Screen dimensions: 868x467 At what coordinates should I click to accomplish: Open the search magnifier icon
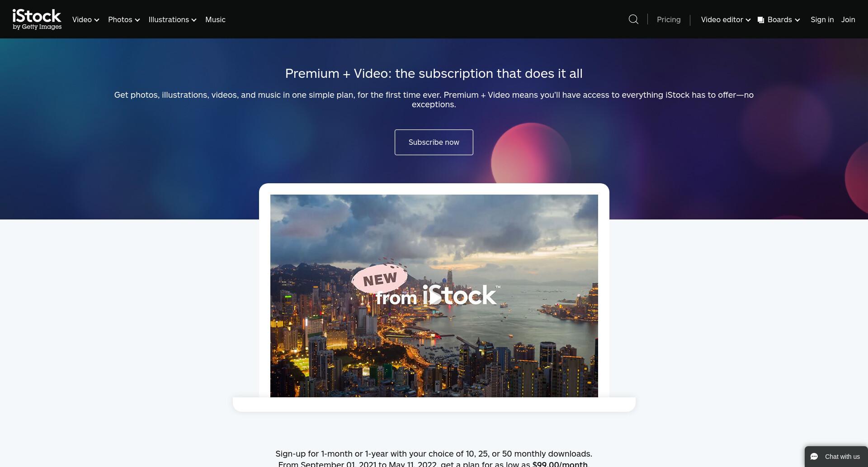point(634,19)
